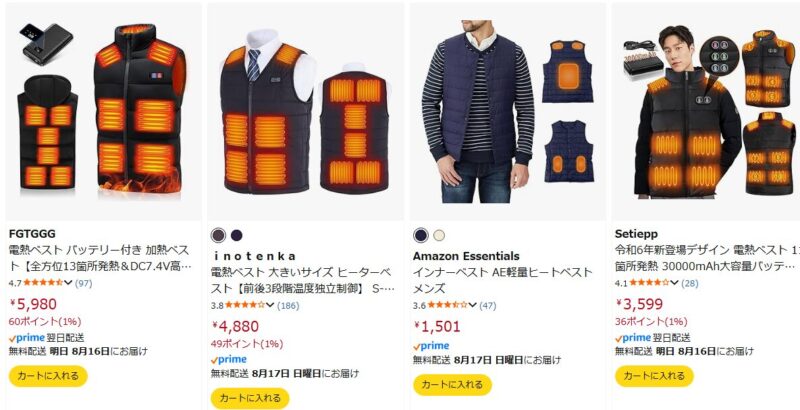Select the navy swatch for Amazon Essentials vest
The height and width of the screenshot is (410, 800).
point(420,235)
